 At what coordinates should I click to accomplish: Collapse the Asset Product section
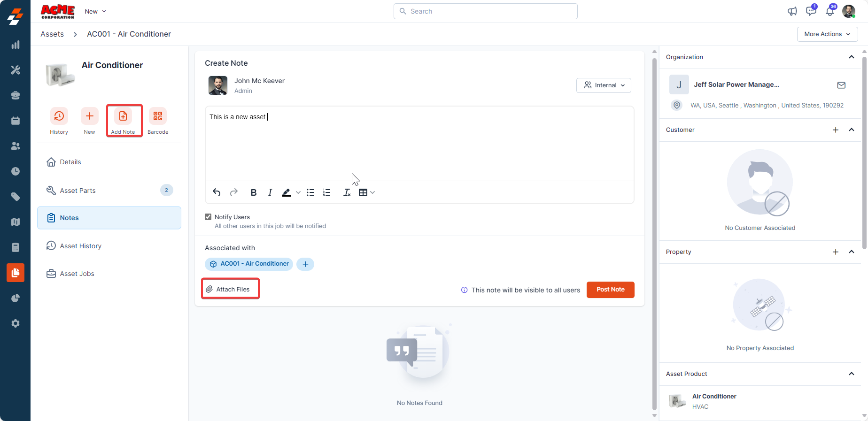pyautogui.click(x=852, y=374)
